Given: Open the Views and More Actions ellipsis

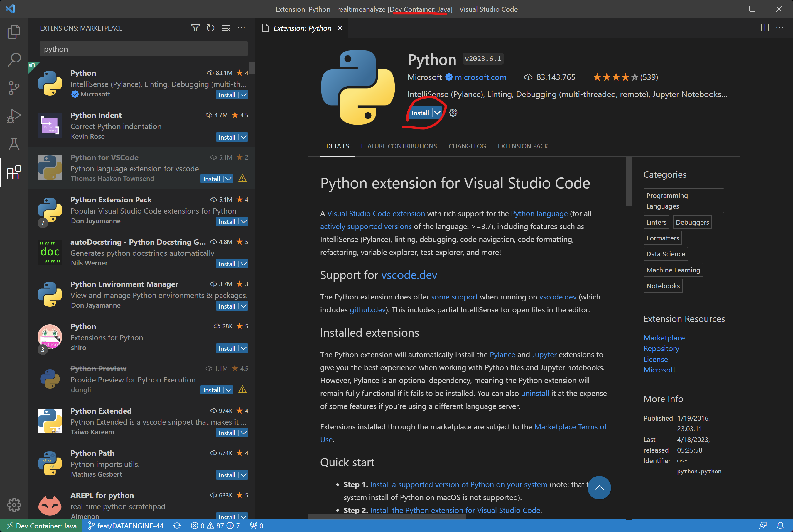Looking at the screenshot, I should 241,28.
